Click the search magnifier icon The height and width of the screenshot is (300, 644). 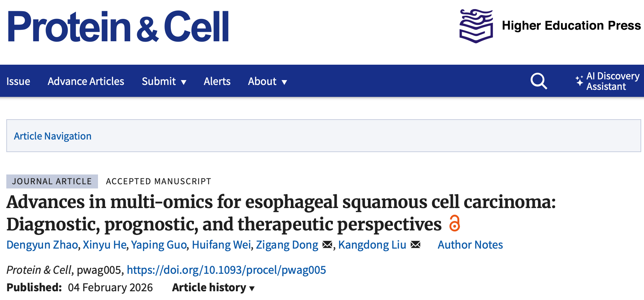pos(539,81)
